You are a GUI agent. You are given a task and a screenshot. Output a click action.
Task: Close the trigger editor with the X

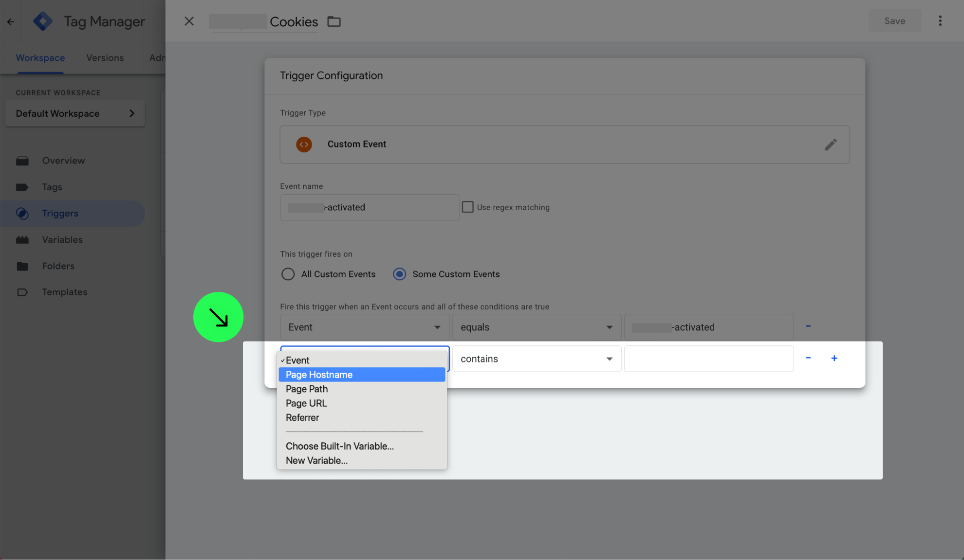[x=189, y=21]
